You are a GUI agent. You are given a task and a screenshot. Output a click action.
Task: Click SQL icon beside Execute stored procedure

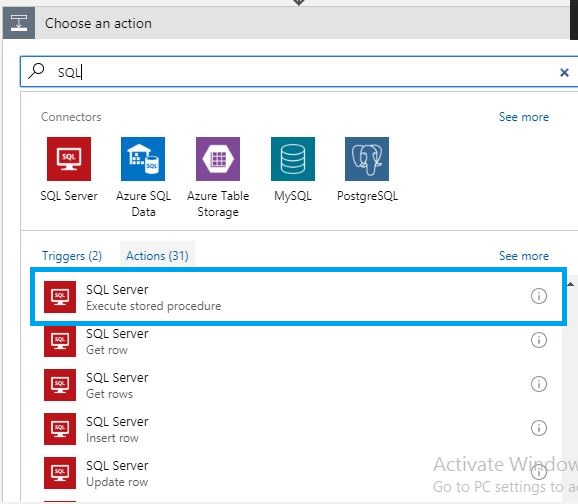pos(60,297)
